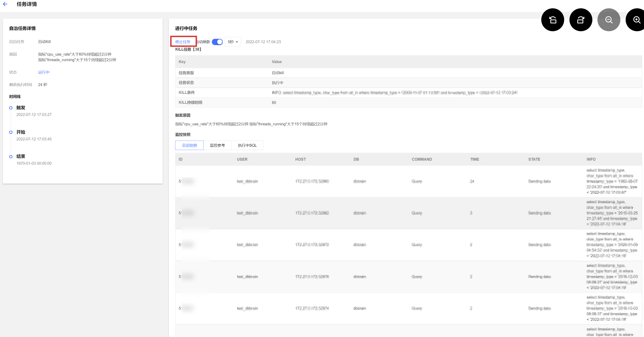The height and width of the screenshot is (337, 644).
Task: Click the COMMAND column header
Action: click(422, 160)
